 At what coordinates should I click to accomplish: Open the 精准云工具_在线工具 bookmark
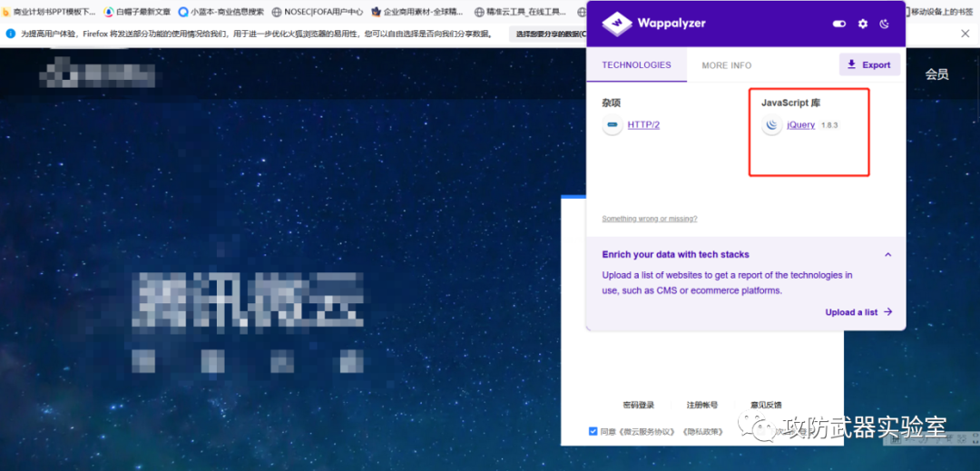point(521,11)
